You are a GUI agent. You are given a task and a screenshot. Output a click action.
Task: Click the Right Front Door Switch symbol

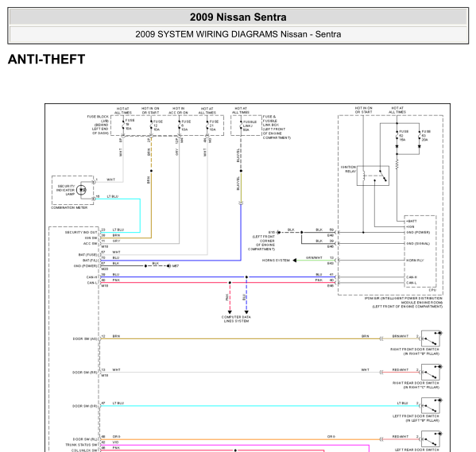(431, 338)
